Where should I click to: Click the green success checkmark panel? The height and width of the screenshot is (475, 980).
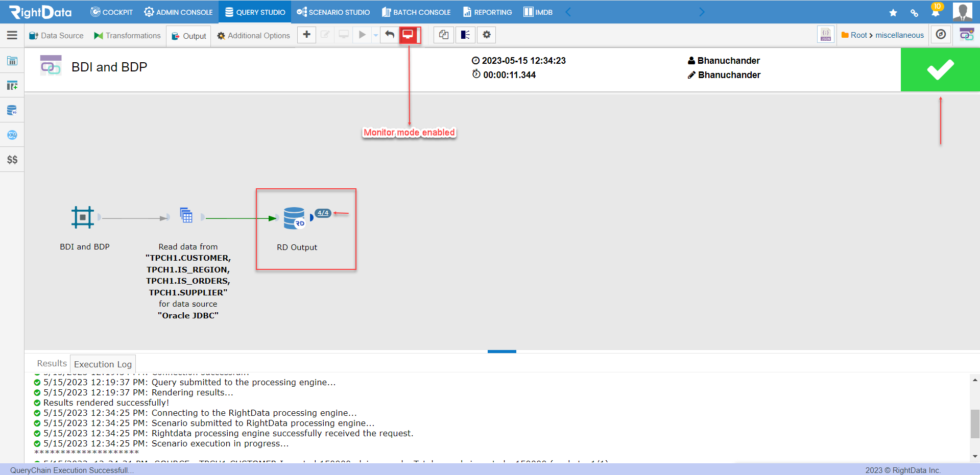(x=940, y=69)
